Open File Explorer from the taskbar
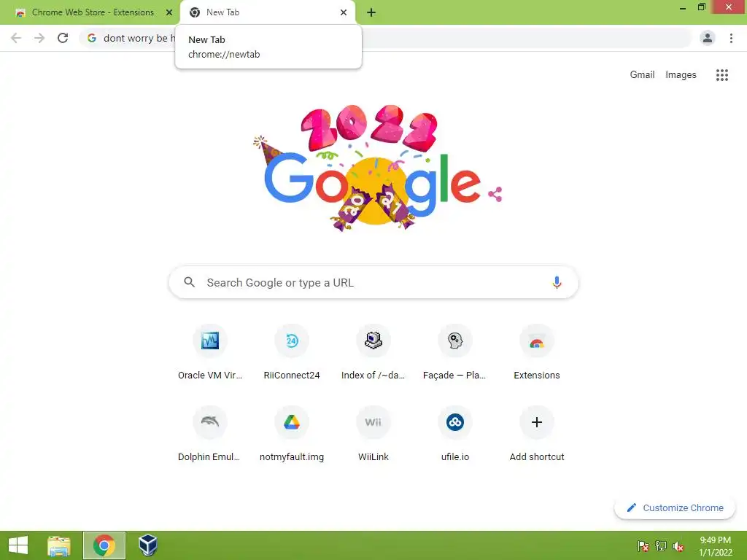 (59, 545)
